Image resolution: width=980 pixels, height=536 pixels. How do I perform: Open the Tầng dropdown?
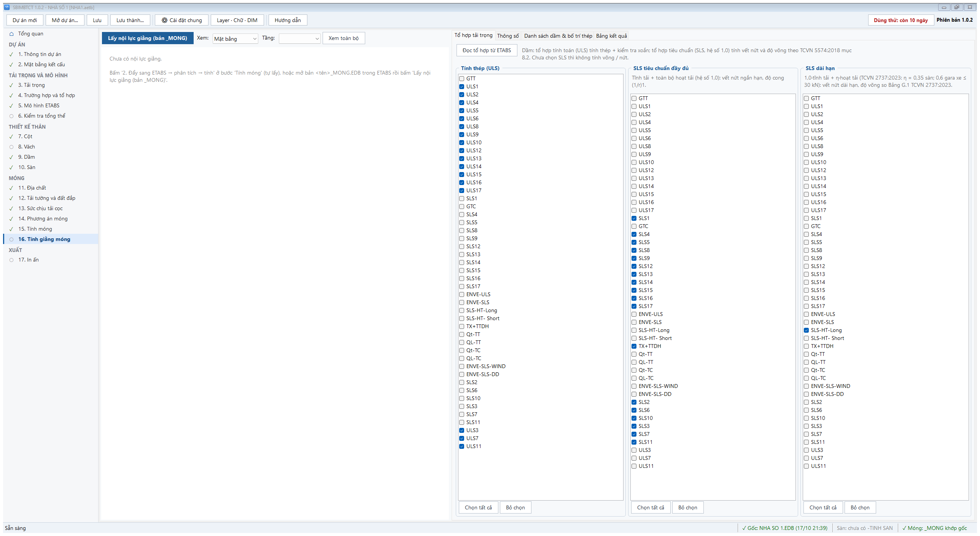click(299, 38)
